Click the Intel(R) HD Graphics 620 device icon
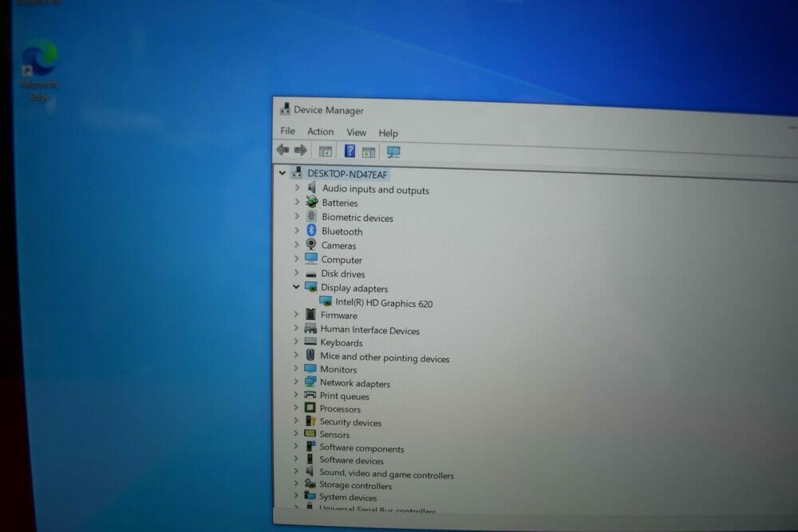 (x=326, y=301)
